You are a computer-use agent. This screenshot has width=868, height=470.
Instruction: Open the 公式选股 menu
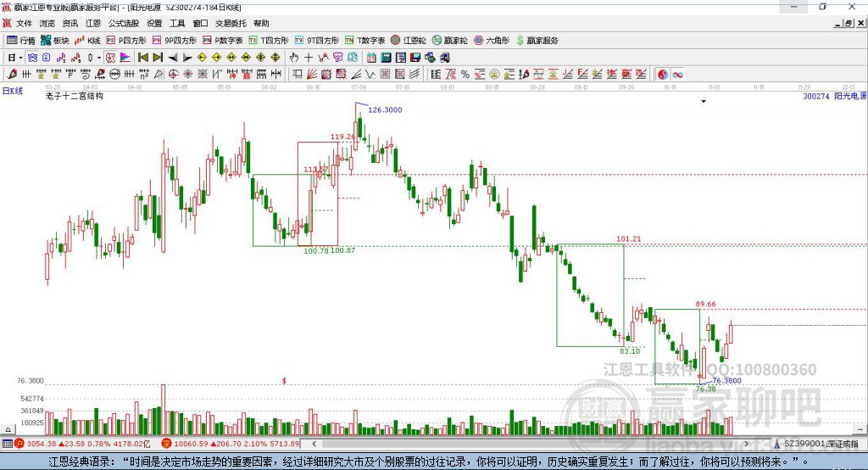pyautogui.click(x=124, y=23)
